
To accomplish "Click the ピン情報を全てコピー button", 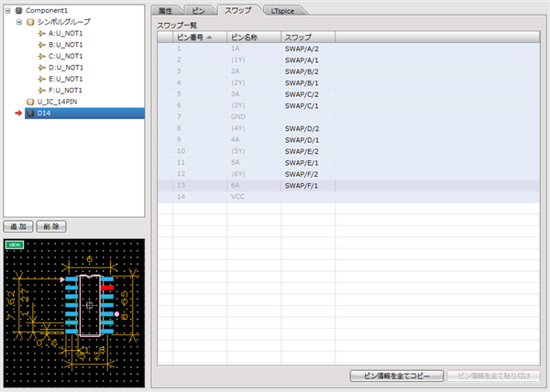I will [x=397, y=376].
